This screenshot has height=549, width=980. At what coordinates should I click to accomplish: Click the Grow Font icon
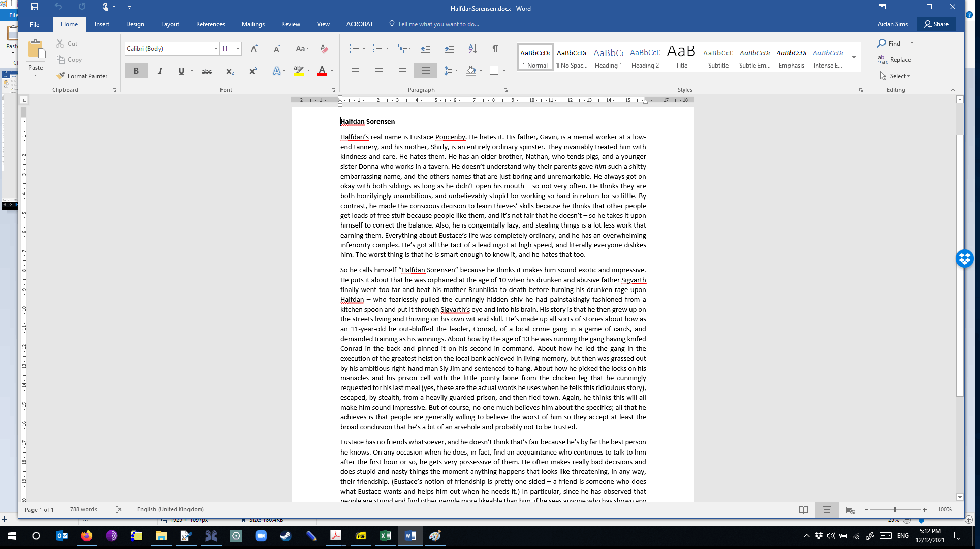pyautogui.click(x=254, y=49)
